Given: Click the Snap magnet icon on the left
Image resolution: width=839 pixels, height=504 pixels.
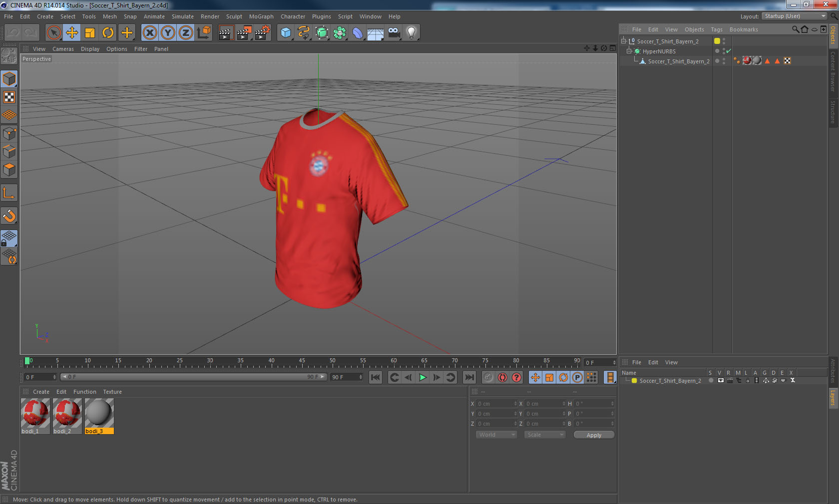Looking at the screenshot, I should coord(9,216).
